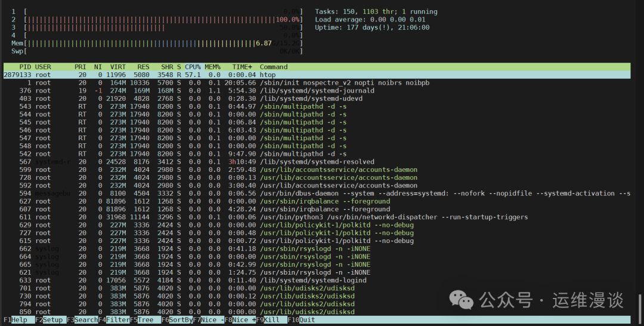The image size is (644, 326).
Task: Select systemd-resolved row PID 567
Action: pos(317,162)
